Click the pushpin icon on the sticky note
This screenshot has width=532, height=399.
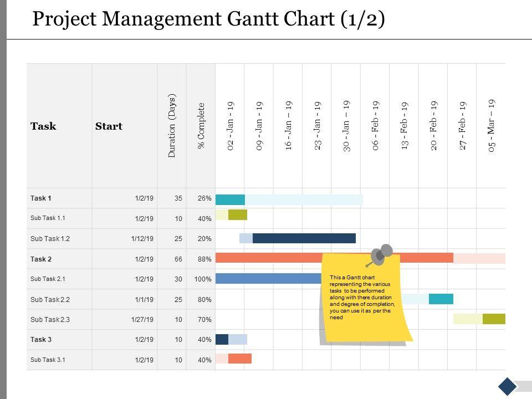tap(382, 254)
